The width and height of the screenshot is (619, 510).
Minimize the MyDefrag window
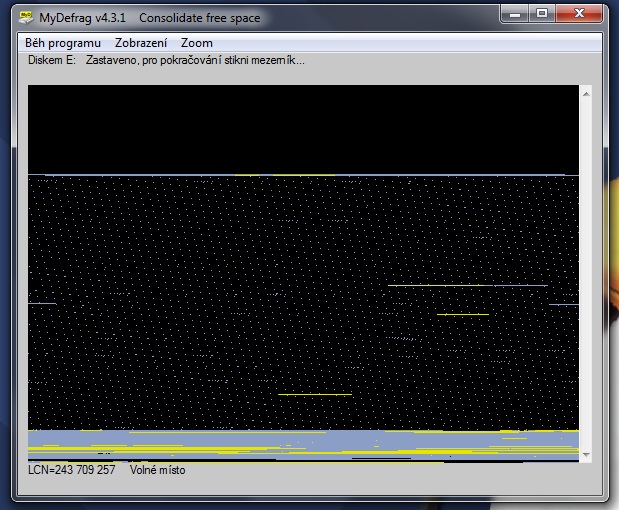tap(515, 14)
